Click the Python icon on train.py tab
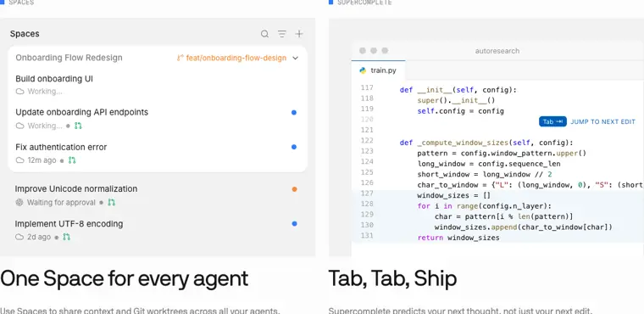Viewport: 644px width, 314px height. click(x=363, y=70)
